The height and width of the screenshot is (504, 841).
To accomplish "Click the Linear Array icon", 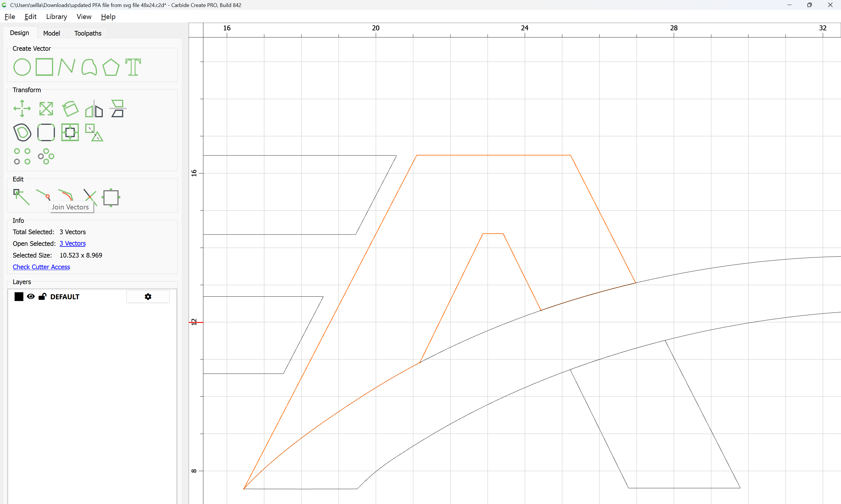I will tap(22, 156).
